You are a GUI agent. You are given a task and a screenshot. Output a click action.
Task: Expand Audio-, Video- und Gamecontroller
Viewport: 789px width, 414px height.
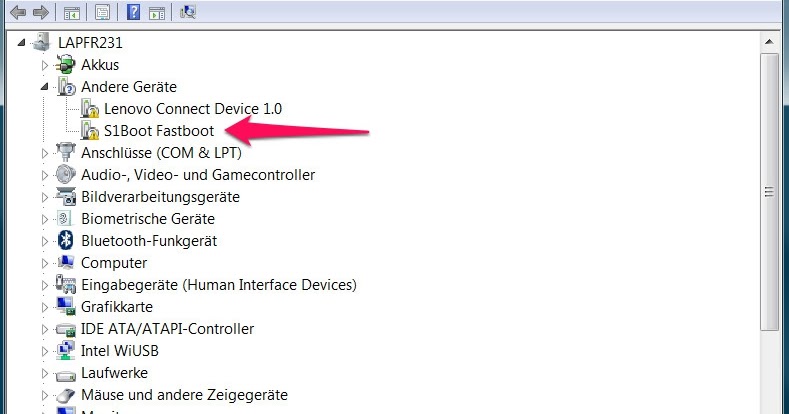pyautogui.click(x=45, y=175)
